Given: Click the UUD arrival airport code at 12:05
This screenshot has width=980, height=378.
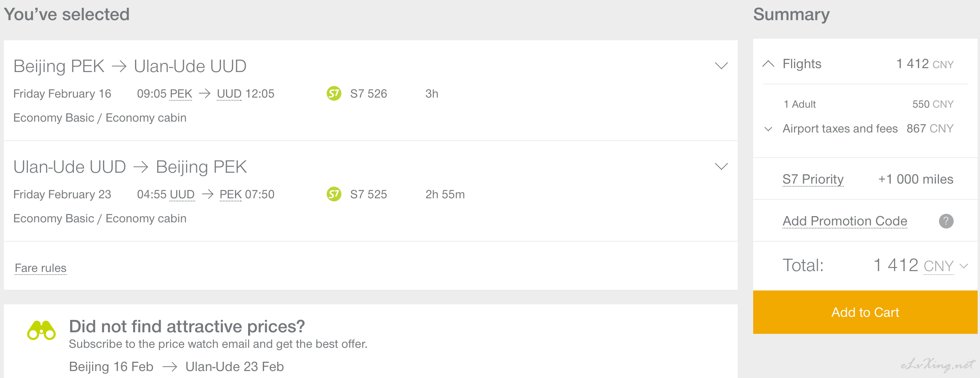Looking at the screenshot, I should click(x=229, y=94).
